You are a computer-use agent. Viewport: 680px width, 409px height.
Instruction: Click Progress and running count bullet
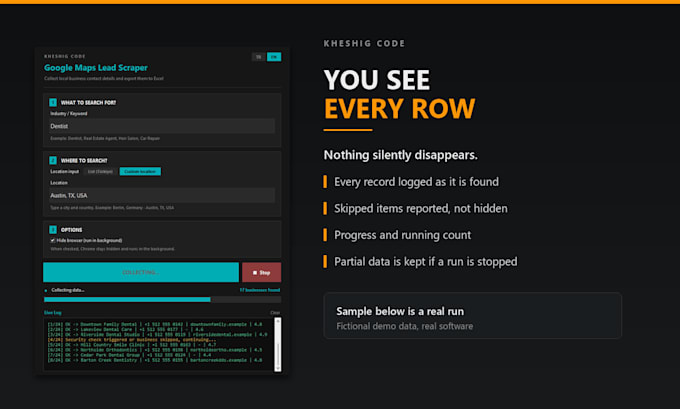(402, 235)
